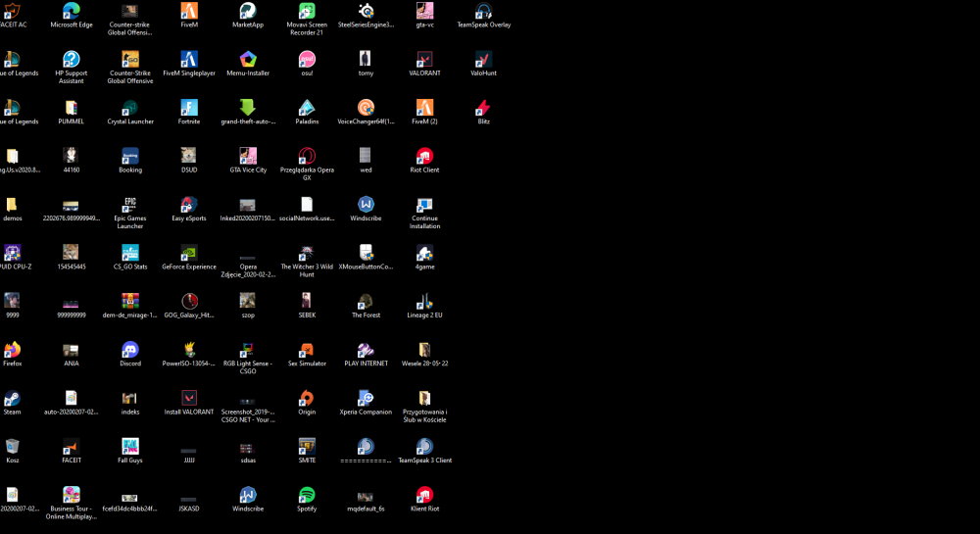The height and width of the screenshot is (534, 980).
Task: Launch Crystal Launcher
Action: point(130,108)
